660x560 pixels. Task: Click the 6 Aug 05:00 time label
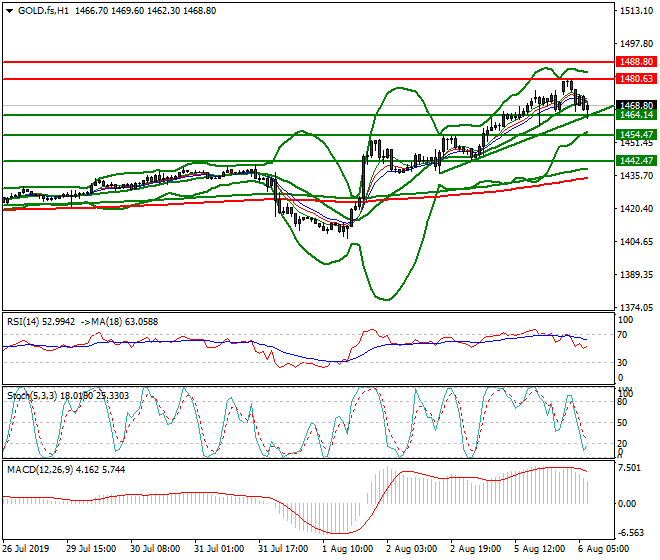pyautogui.click(x=605, y=549)
